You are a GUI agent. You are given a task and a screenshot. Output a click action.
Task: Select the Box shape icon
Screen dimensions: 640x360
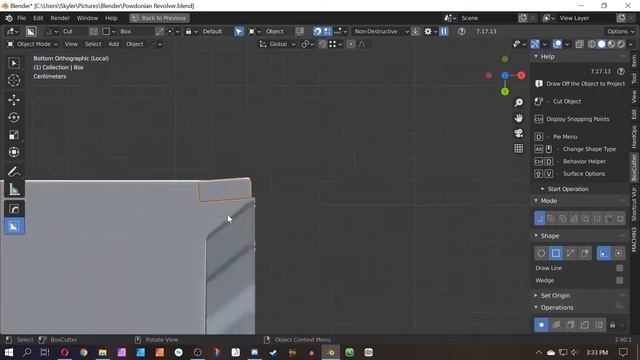coord(556,253)
